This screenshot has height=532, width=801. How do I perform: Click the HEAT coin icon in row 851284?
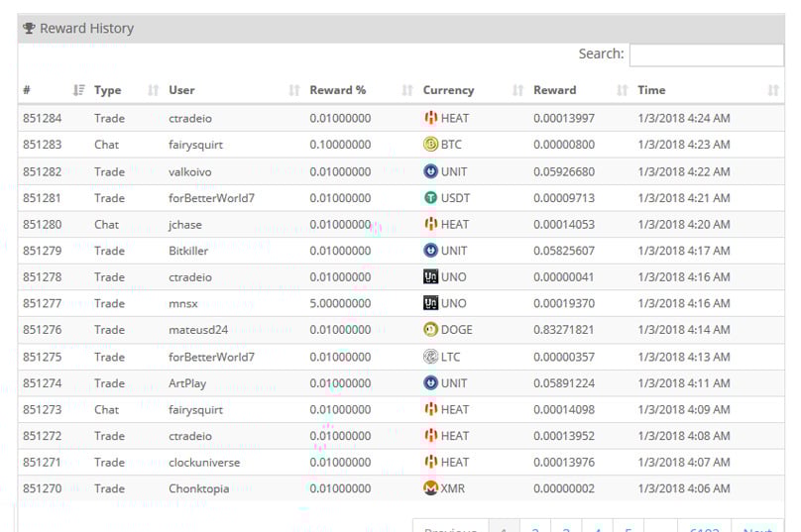430,118
